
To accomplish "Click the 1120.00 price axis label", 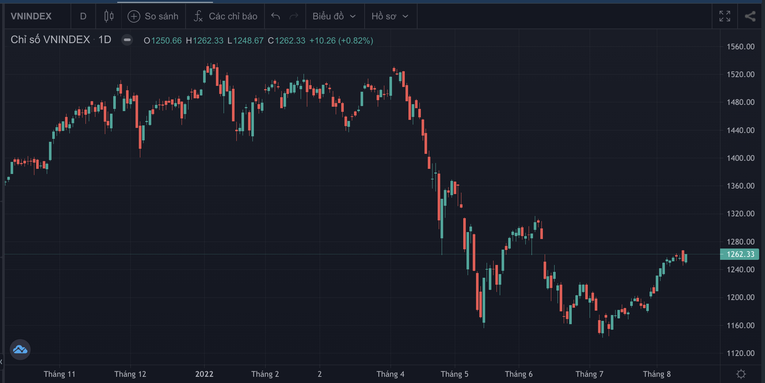I will 741,353.
